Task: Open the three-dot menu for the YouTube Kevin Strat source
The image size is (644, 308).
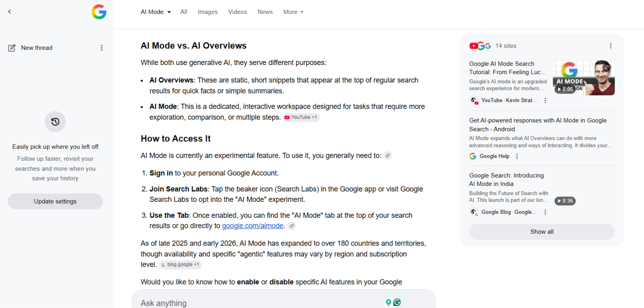Action: [x=545, y=101]
